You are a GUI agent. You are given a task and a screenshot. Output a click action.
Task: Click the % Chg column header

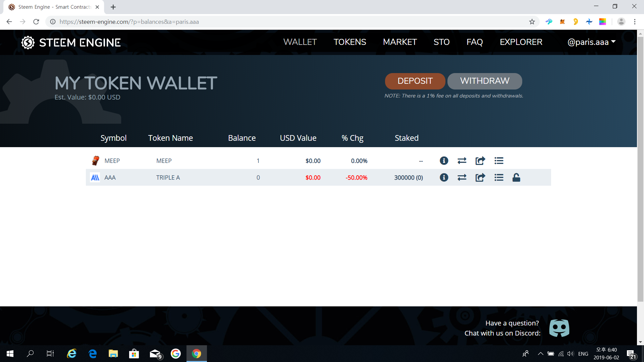(x=353, y=138)
